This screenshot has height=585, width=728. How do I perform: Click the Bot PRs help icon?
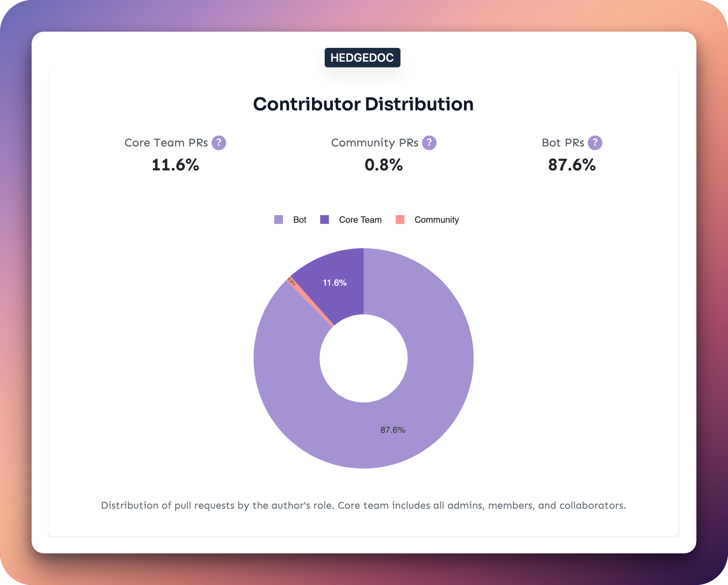pyautogui.click(x=595, y=143)
